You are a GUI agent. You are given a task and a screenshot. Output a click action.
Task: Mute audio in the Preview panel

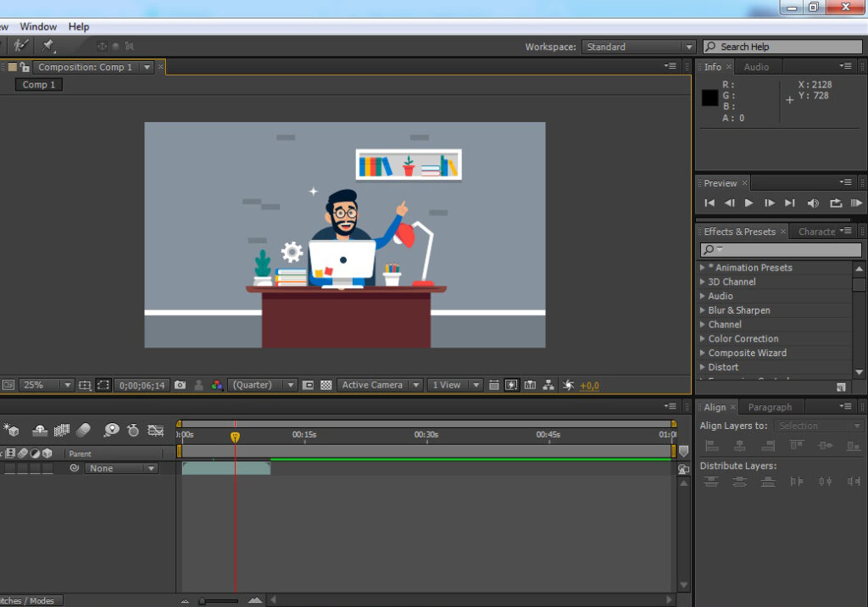(813, 203)
